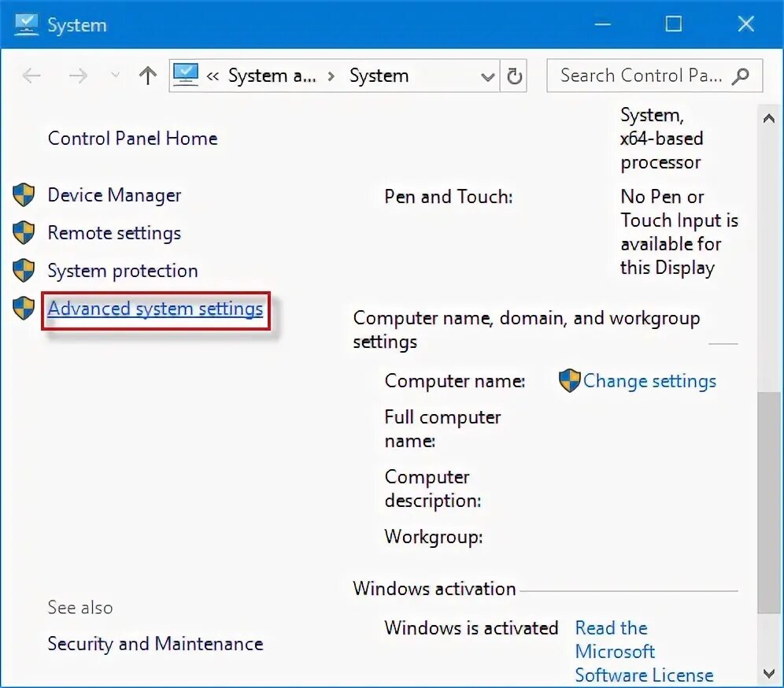Screen dimensions: 784x688
Task: Open Remote settings
Action: tap(114, 233)
